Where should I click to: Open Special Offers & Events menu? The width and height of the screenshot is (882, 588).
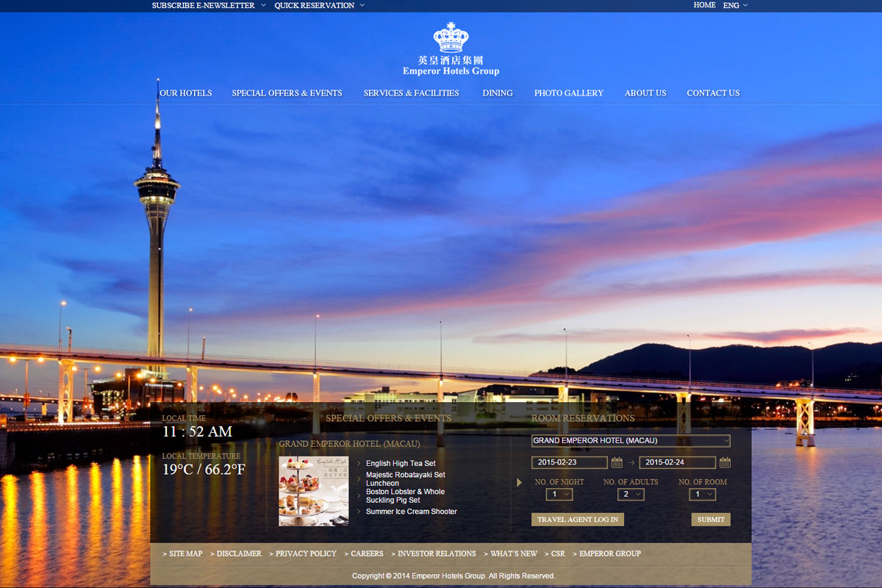coord(287,93)
